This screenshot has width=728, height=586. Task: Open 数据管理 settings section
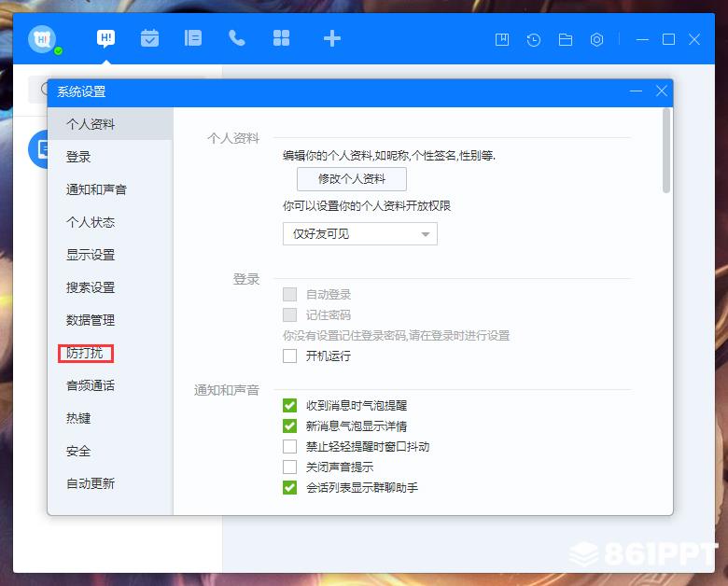[x=110, y=320]
